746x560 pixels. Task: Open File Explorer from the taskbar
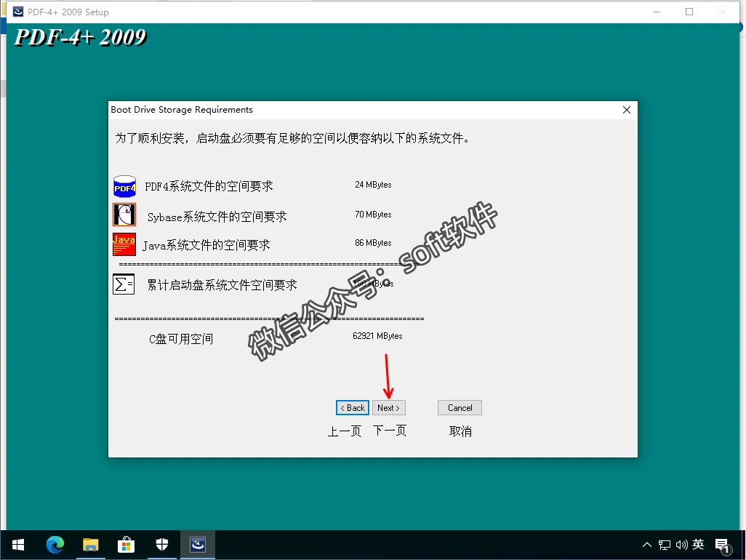pyautogui.click(x=90, y=545)
